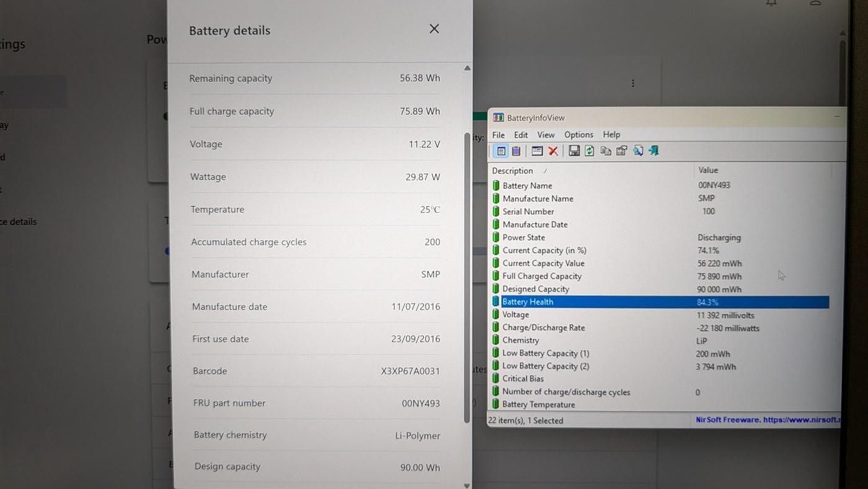Click the green battery icon beside Chemistry
The height and width of the screenshot is (489, 868).
[496, 340]
